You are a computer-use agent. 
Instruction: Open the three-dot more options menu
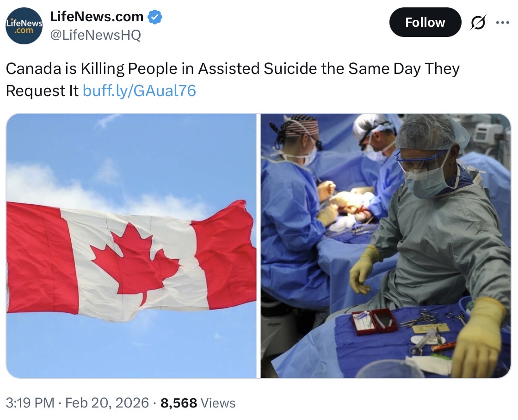click(502, 23)
